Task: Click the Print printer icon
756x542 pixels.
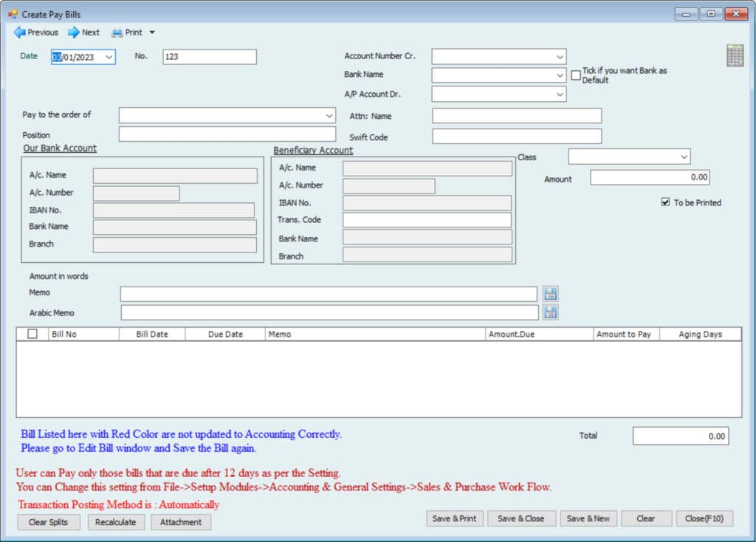Action: (x=117, y=32)
